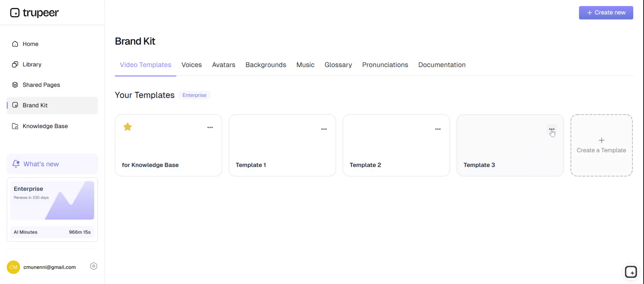644x284 pixels.
Task: Open the Template 2 more options menu
Action: (438, 129)
